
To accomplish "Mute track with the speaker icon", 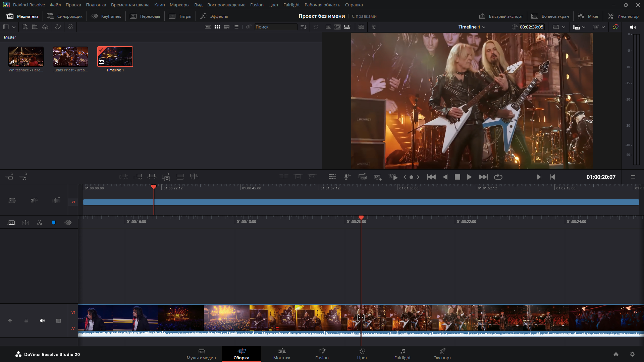I will pyautogui.click(x=42, y=321).
